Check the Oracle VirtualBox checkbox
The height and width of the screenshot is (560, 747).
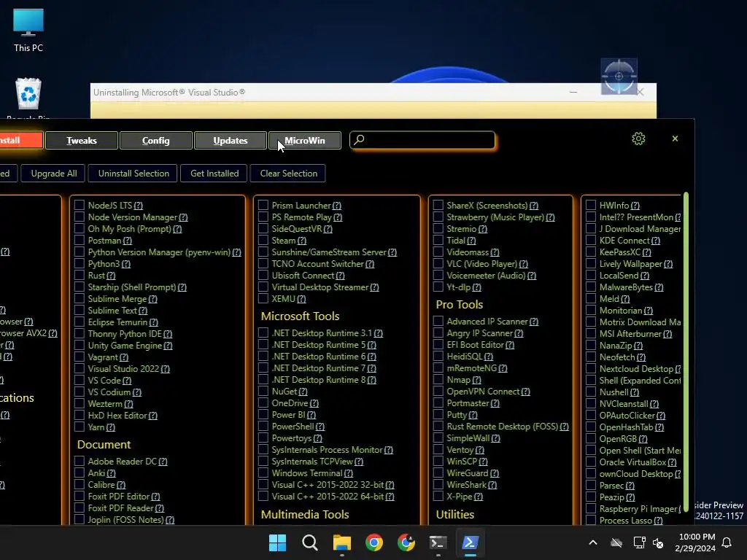[591, 462]
